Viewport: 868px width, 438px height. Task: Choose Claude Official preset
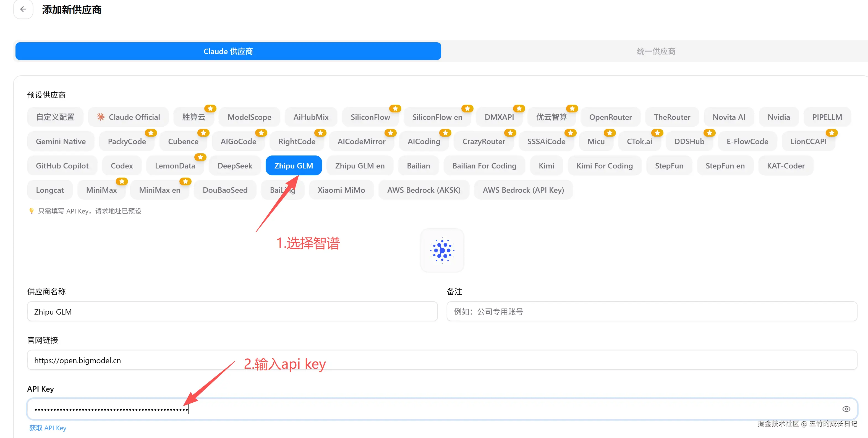point(128,117)
